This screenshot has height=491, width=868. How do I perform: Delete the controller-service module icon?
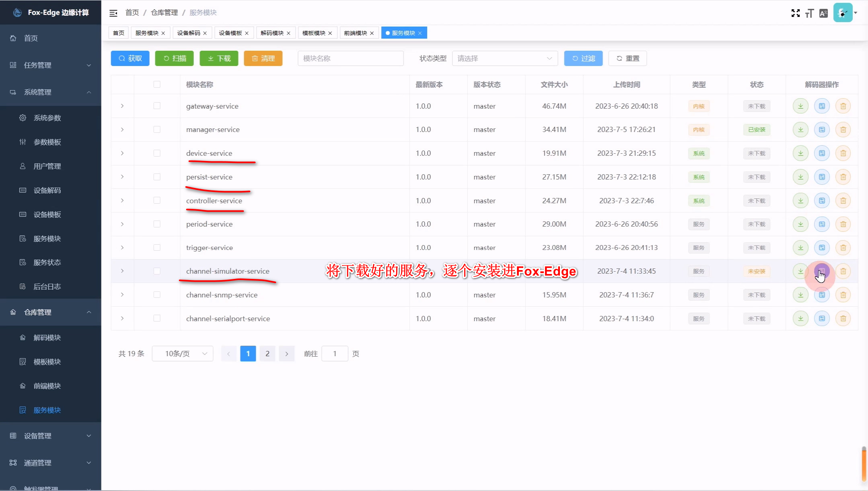click(x=843, y=201)
